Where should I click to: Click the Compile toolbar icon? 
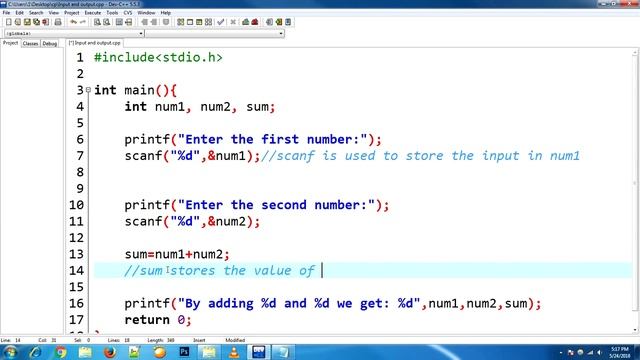(x=180, y=22)
